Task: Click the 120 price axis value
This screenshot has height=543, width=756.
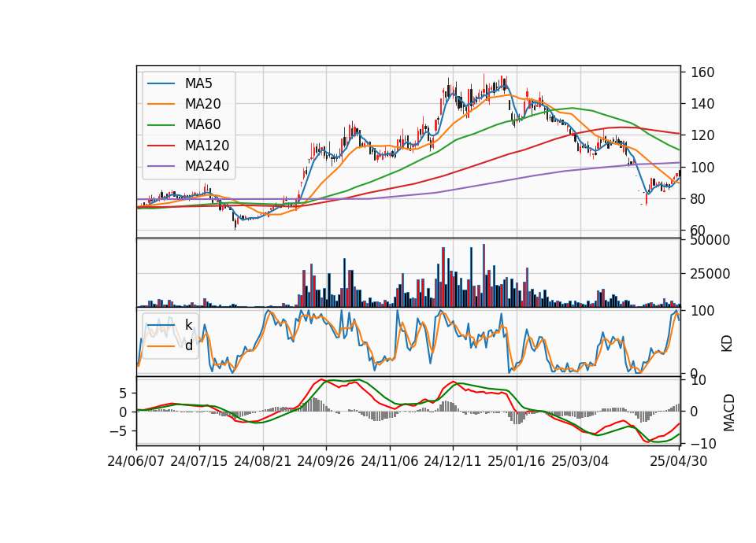Action: tap(702, 135)
